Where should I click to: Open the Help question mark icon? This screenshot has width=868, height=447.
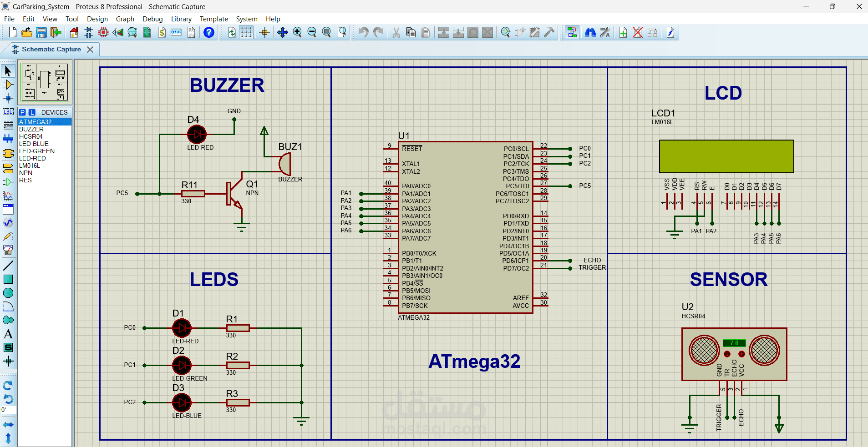click(x=209, y=32)
